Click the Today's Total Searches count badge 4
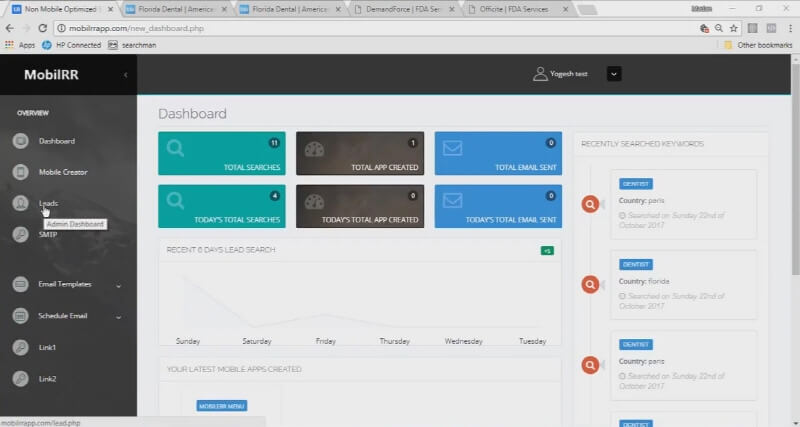The height and width of the screenshot is (427, 800). (x=274, y=195)
